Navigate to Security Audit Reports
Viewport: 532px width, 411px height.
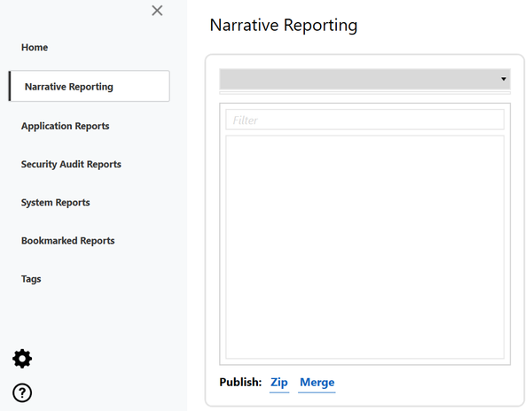click(x=71, y=164)
